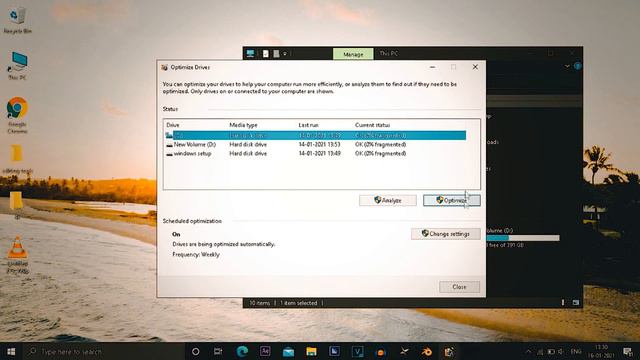
Task: Open the Explorer help question mark
Action: click(x=578, y=66)
